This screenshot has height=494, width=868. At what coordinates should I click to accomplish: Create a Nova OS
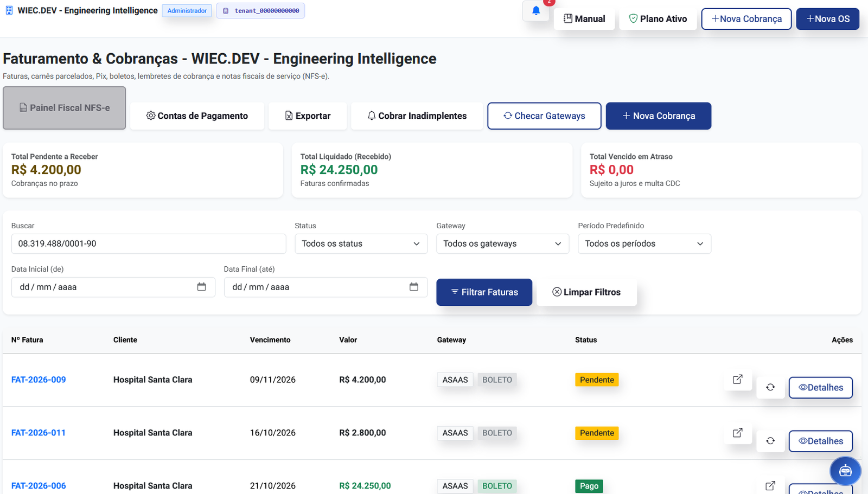(828, 19)
